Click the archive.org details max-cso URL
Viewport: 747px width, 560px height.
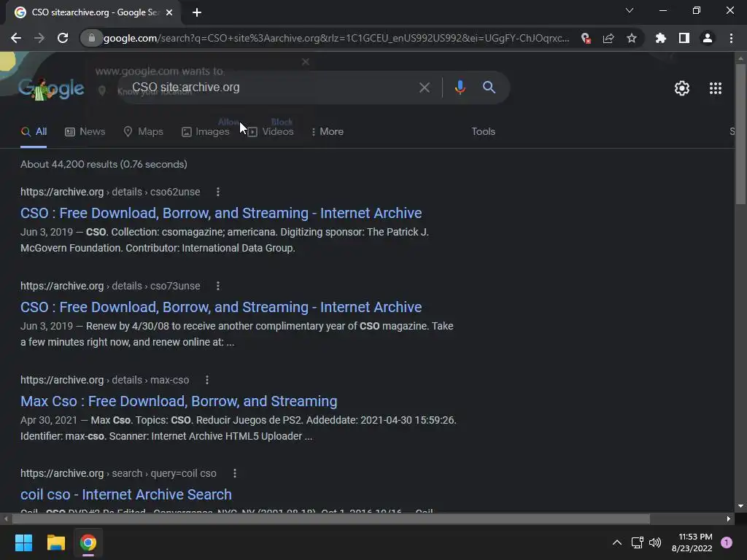tap(105, 380)
